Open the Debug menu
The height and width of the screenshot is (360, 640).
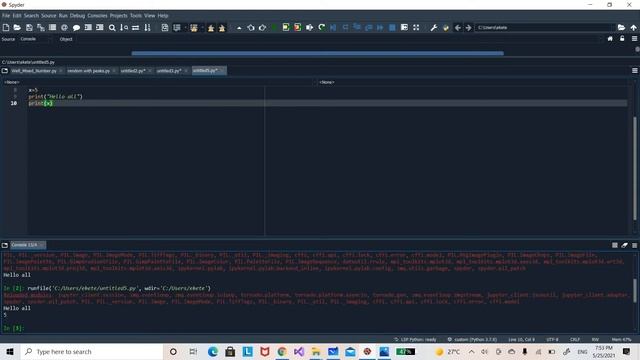pyautogui.click(x=77, y=16)
